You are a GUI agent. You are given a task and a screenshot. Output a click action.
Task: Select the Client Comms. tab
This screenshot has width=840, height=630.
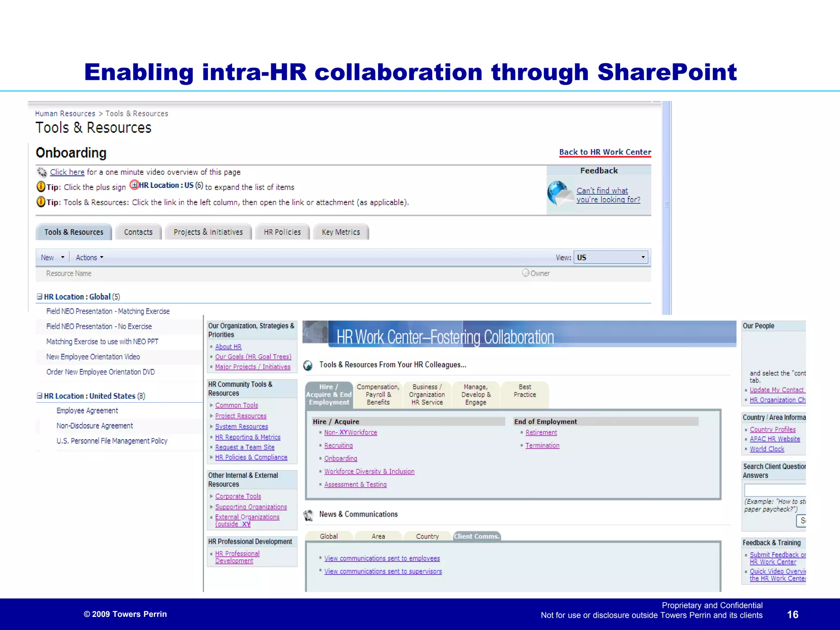477,536
